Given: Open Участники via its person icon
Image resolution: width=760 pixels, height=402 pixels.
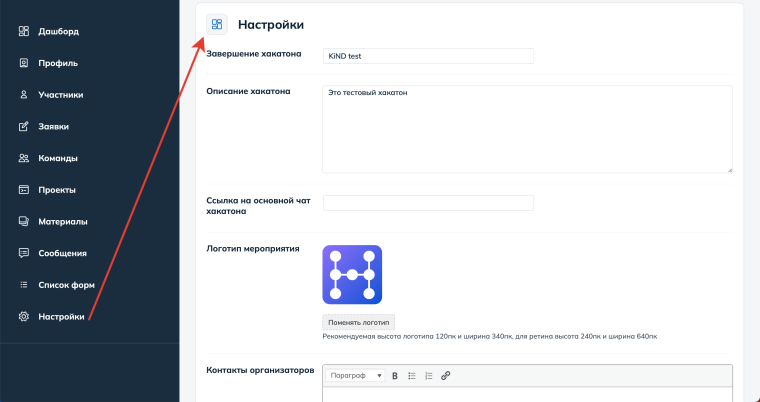Looking at the screenshot, I should coord(24,95).
